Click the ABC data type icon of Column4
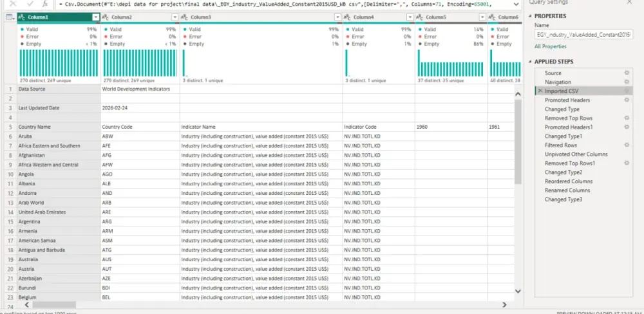Screen dimensions: 644x314 [x=348, y=17]
